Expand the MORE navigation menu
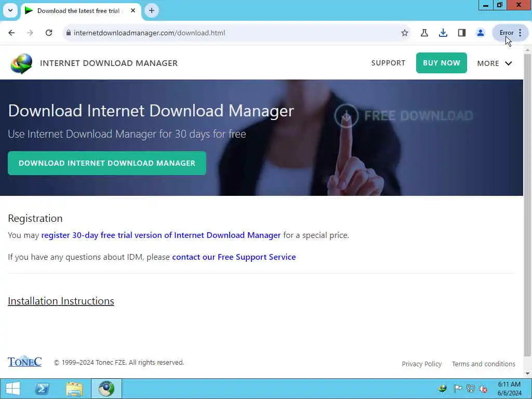 [x=495, y=63]
